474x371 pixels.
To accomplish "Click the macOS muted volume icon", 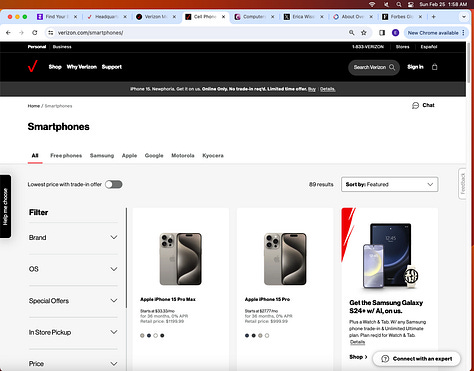I will [x=386, y=4].
